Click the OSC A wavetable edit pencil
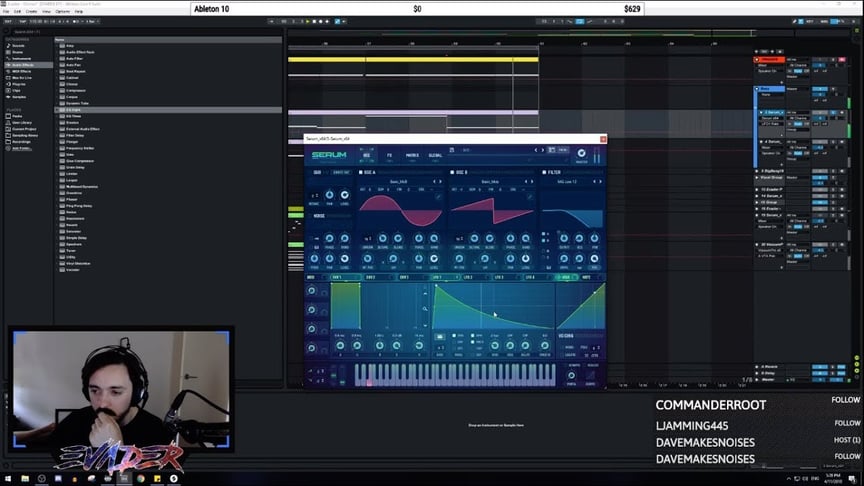The width and height of the screenshot is (864, 486). pyautogui.click(x=438, y=197)
